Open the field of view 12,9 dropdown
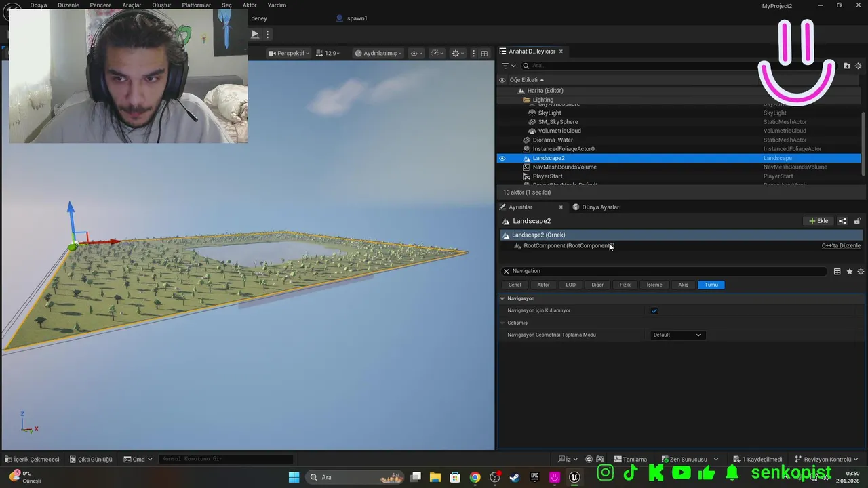868x488 pixels. 328,53
